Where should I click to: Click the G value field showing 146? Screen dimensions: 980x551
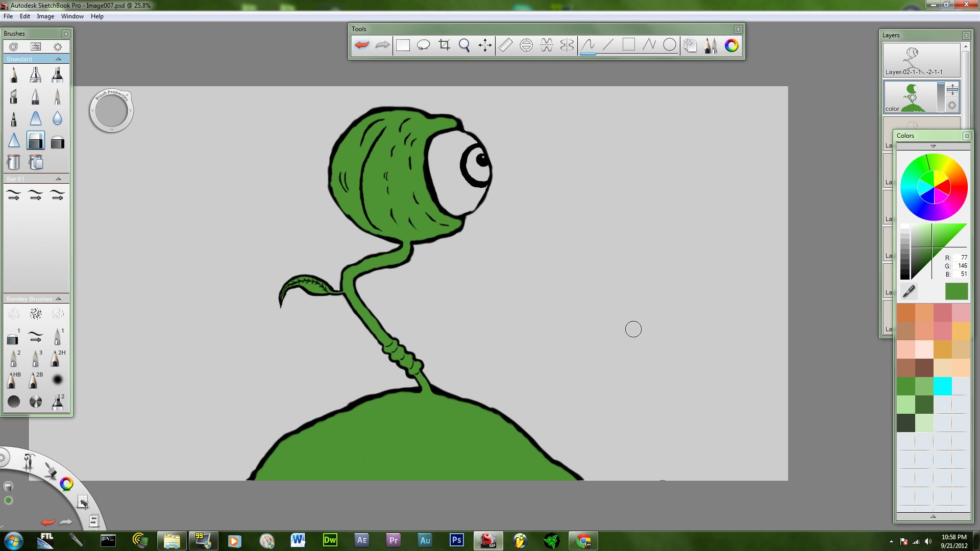[x=961, y=266]
